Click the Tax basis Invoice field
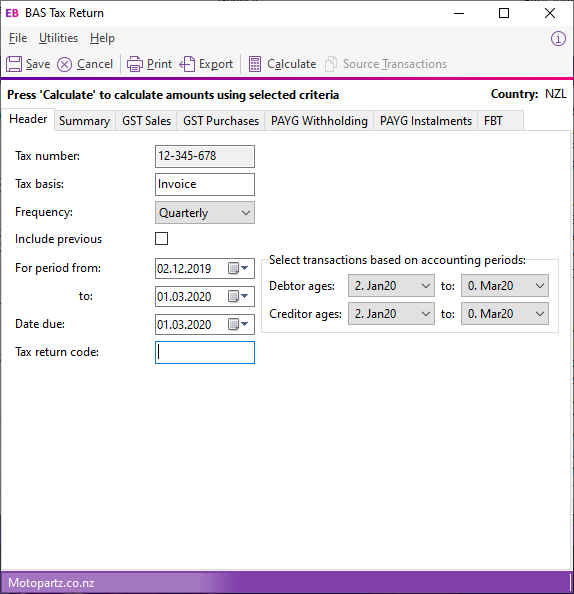Viewport: 574px width, 594px height. click(x=205, y=184)
